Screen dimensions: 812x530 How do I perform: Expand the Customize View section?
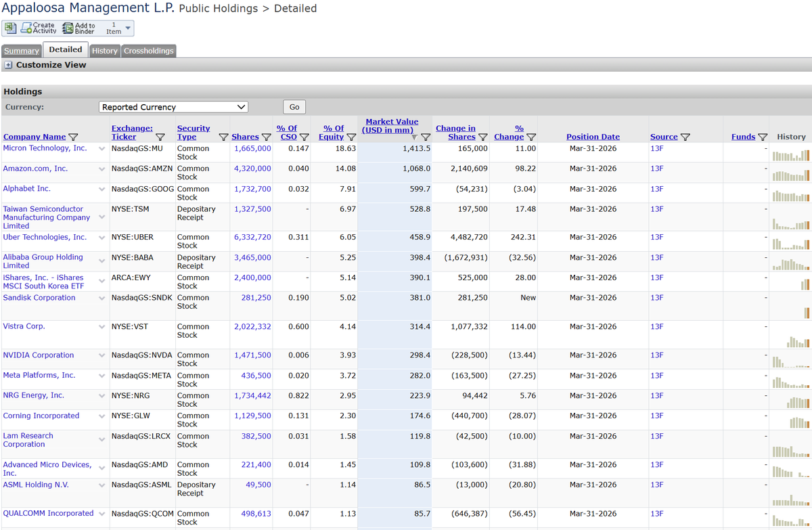[x=9, y=65]
